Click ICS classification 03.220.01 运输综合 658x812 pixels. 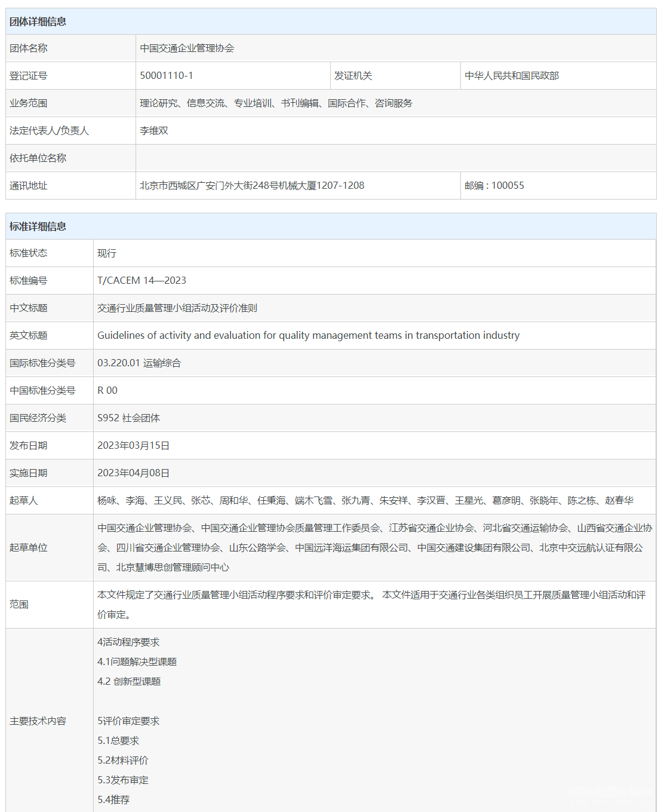point(139,363)
